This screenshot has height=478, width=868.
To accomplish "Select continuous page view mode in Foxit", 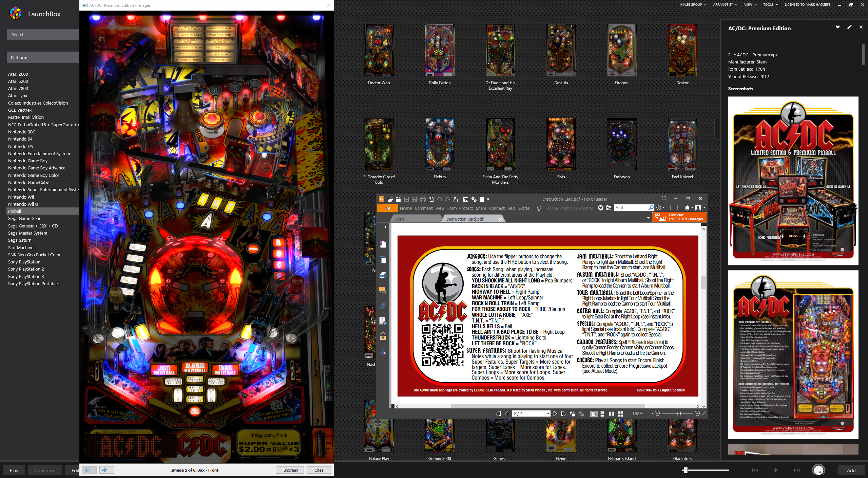I will pos(602,413).
